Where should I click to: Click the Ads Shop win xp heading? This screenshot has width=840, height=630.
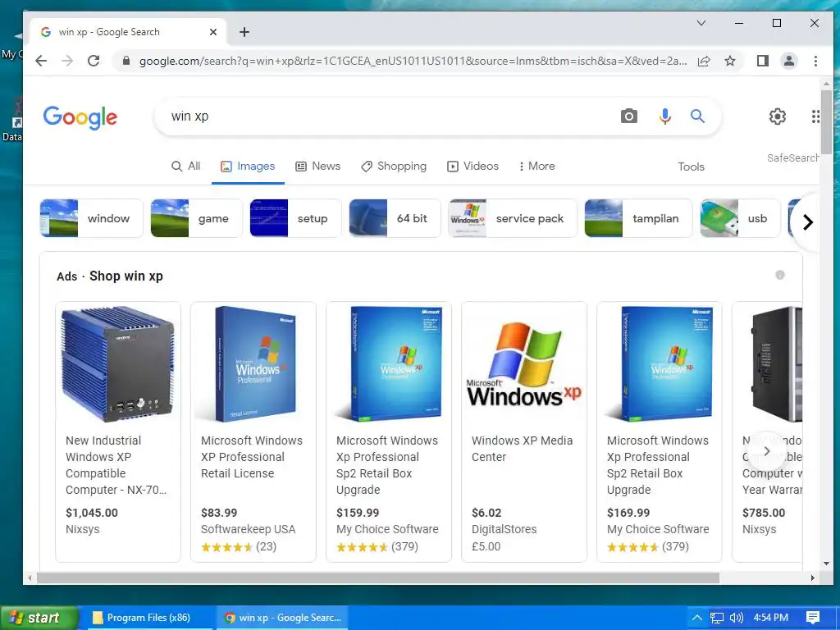[x=110, y=276]
